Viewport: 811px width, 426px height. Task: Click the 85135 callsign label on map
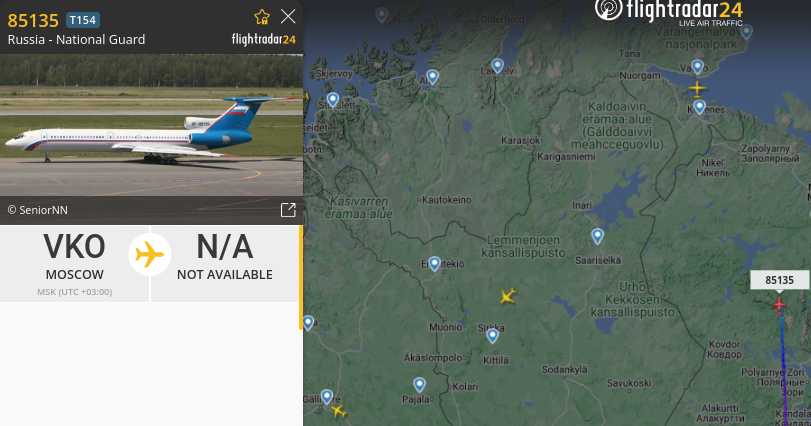(x=779, y=280)
